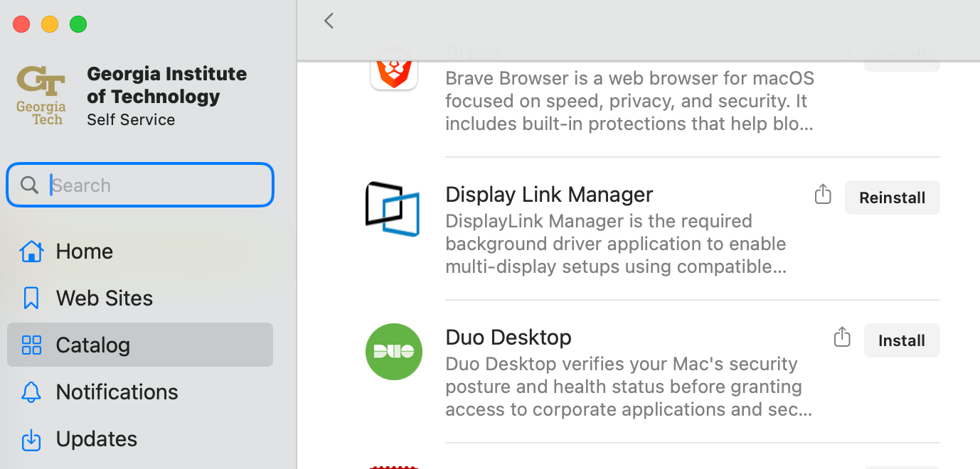This screenshot has height=469, width=980.
Task: Open Updates in the sidebar
Action: (x=140, y=439)
